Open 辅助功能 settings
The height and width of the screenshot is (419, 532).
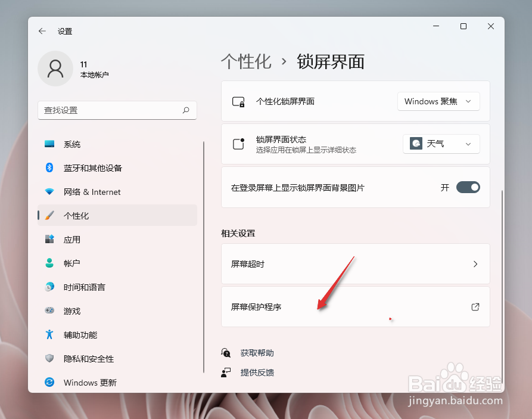[x=117, y=334]
